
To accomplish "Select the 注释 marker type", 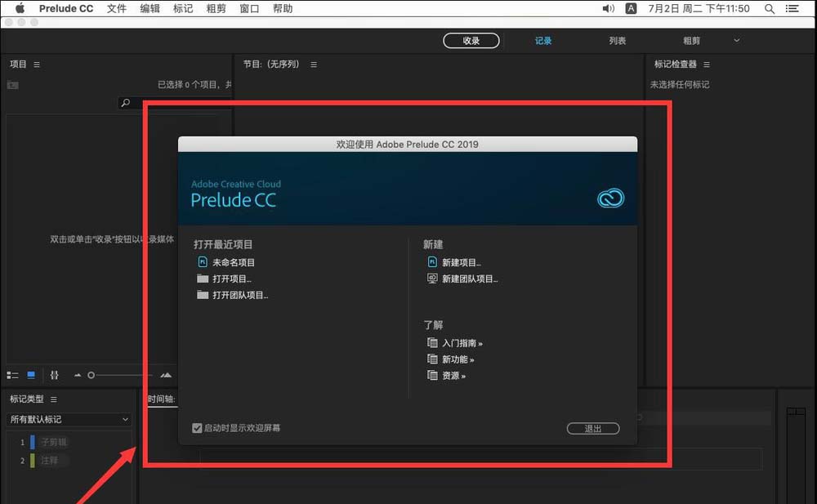I will click(50, 460).
